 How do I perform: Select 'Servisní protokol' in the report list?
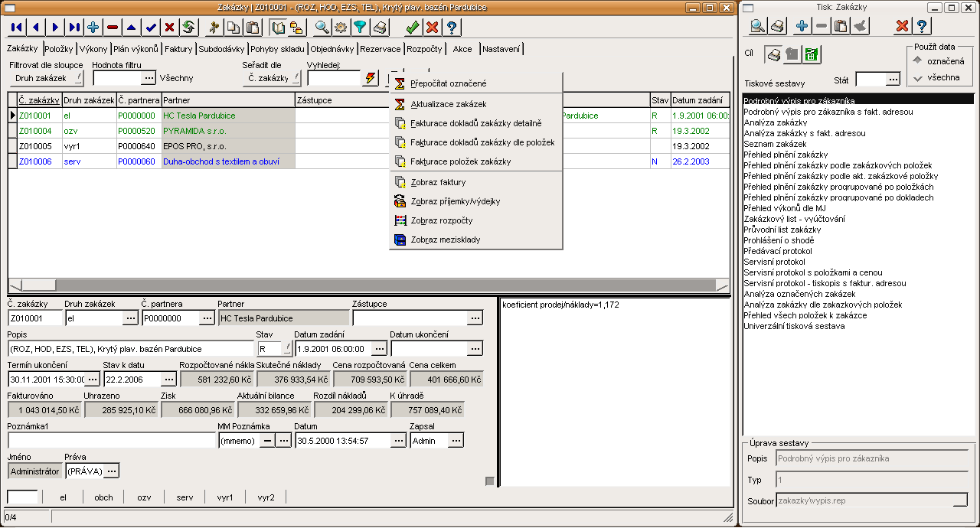774,262
